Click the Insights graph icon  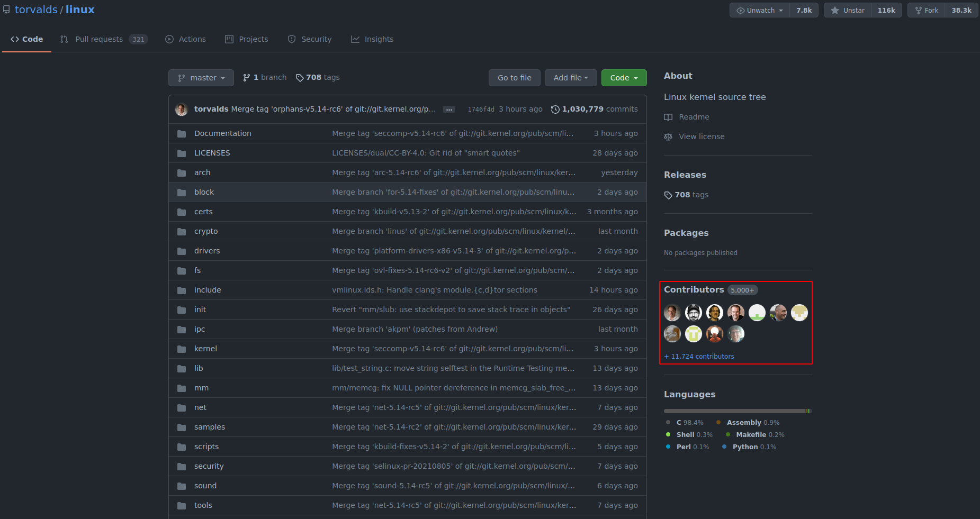click(355, 39)
